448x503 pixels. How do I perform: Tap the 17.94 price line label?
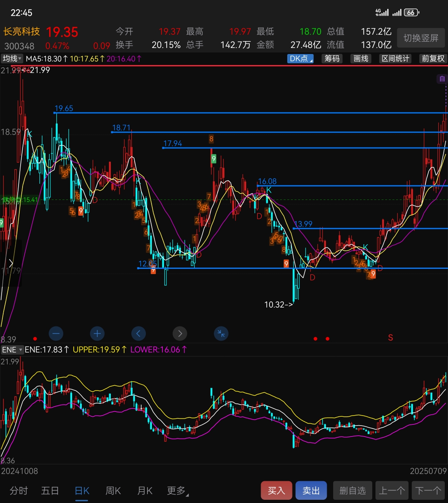pos(172,143)
